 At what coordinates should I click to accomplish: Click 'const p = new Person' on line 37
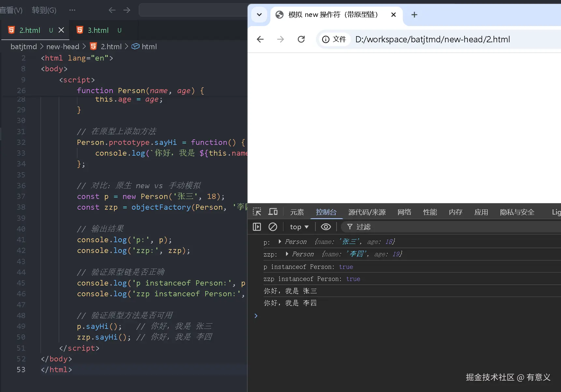tap(122, 196)
